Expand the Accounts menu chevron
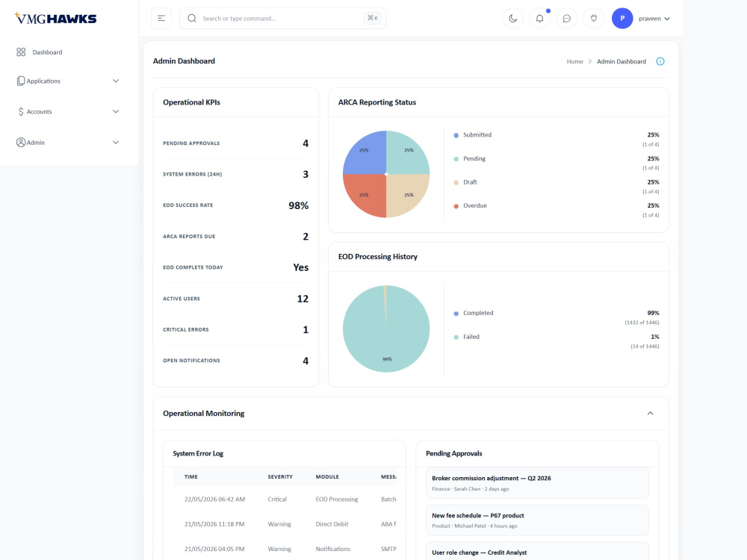The width and height of the screenshot is (747, 560). [115, 111]
